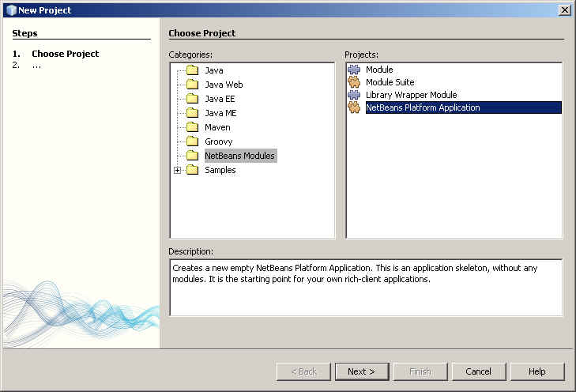Click the NetBeans Modules folder icon
This screenshot has height=392, width=576.
(193, 156)
